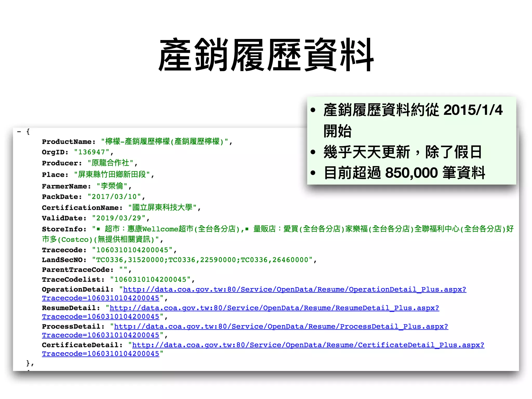The image size is (532, 399).
Task: Select the PackDate value 2017/03/10
Action: [114, 197]
